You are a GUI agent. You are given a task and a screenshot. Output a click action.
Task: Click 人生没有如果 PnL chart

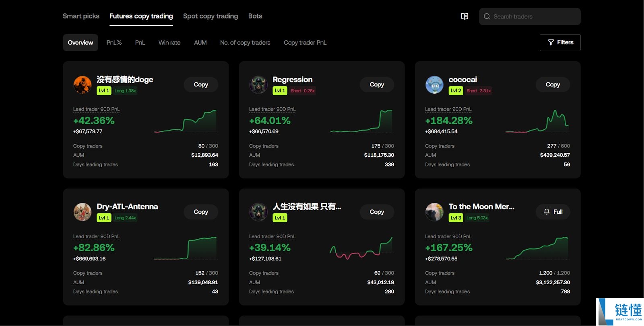[x=361, y=248]
